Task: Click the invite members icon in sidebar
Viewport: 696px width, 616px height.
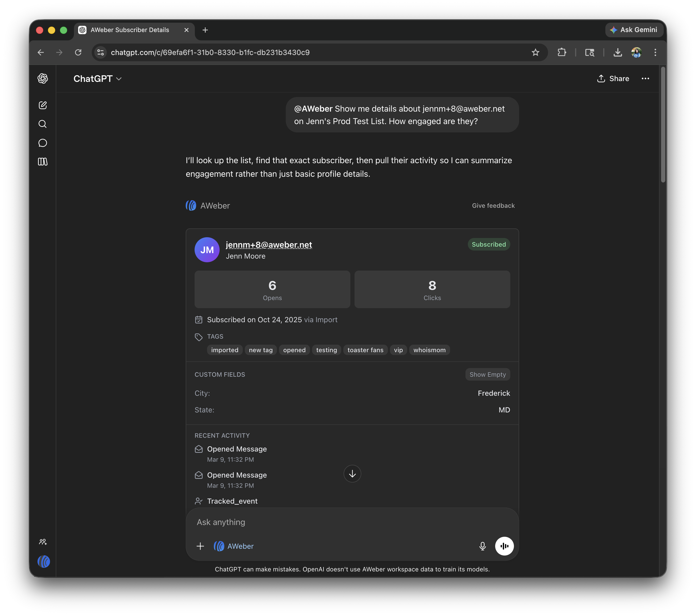Action: click(x=43, y=541)
